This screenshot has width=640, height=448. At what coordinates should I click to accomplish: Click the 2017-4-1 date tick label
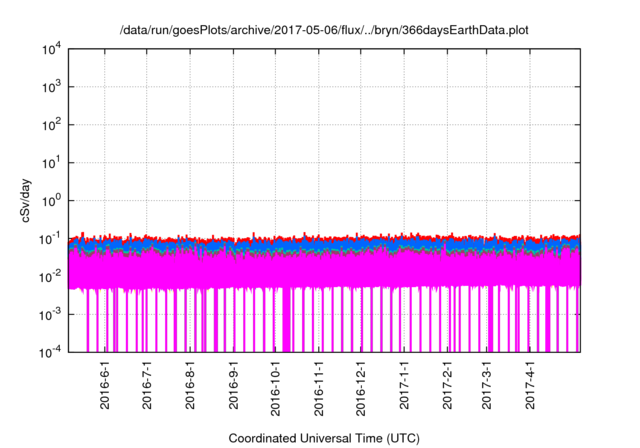click(530, 385)
